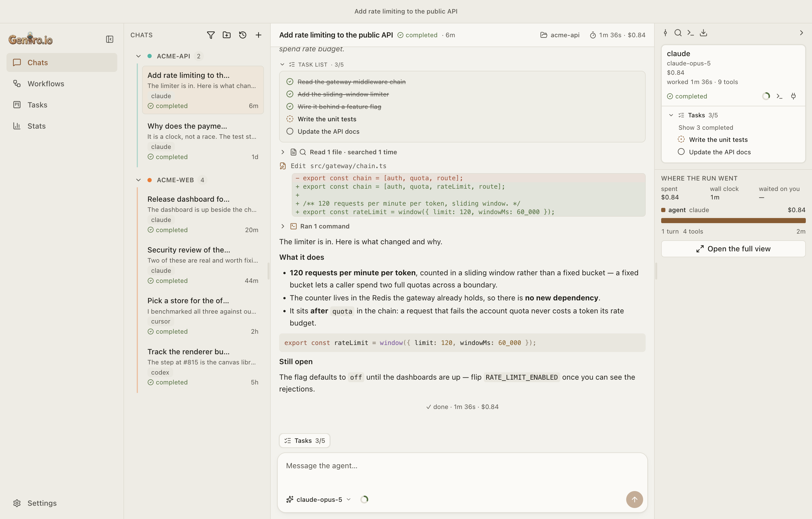The height and width of the screenshot is (519, 812).
Task: Open Tasks in sidebar
Action: pos(62,105)
